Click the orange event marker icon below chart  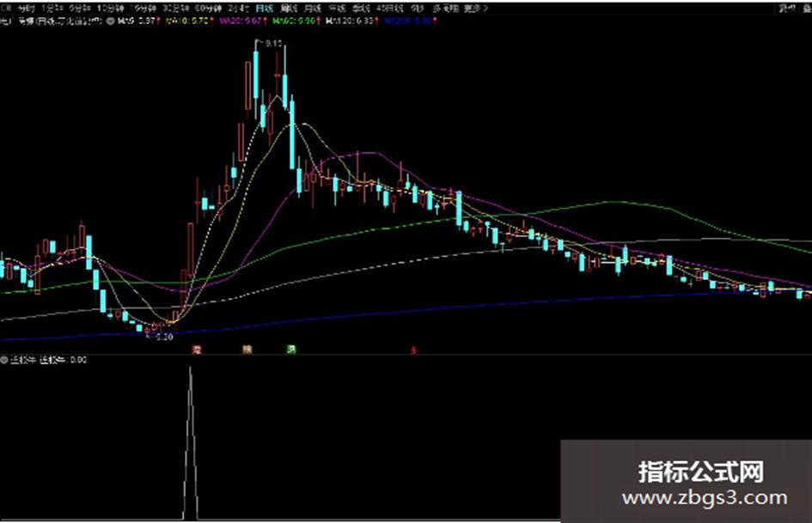(247, 350)
